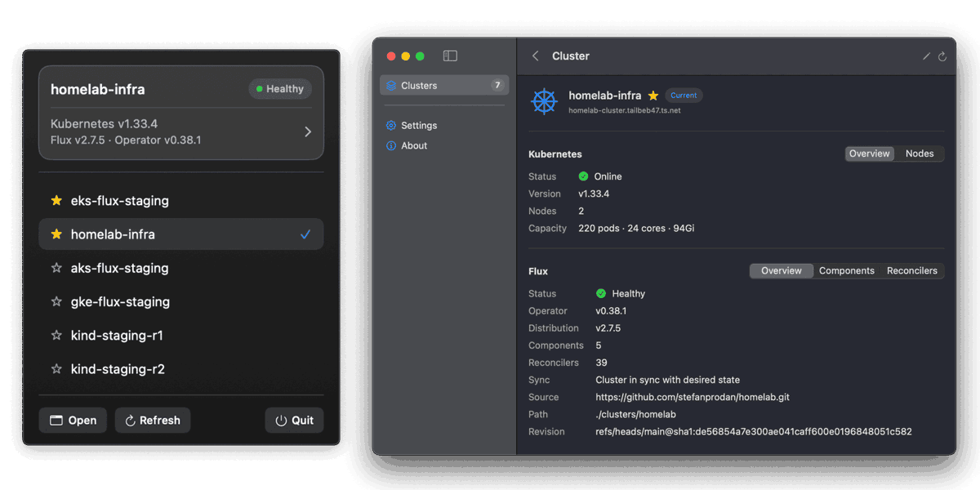This screenshot has height=490, width=980.
Task: Toggle favorite star for aks-flux-staging
Action: pyautogui.click(x=56, y=268)
